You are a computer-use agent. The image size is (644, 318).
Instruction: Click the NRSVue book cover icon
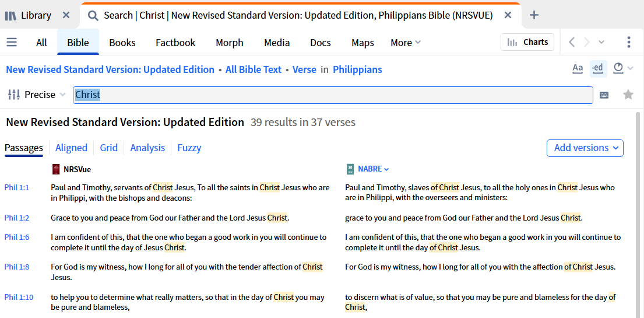[57, 169]
